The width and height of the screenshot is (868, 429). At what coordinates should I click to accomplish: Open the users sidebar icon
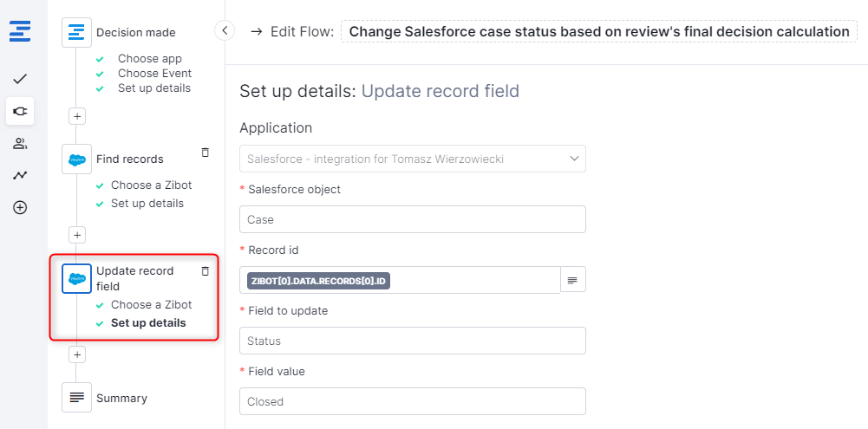(20, 143)
